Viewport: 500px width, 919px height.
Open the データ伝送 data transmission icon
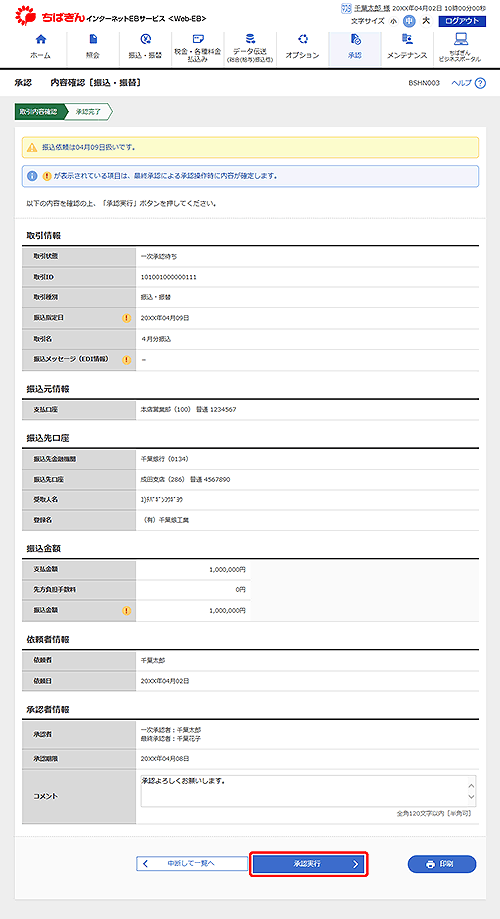tap(250, 39)
